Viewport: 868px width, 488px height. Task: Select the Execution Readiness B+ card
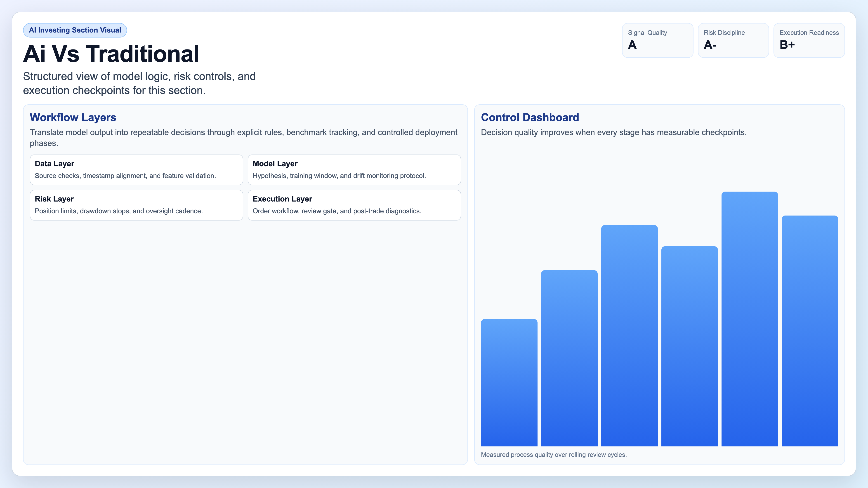pyautogui.click(x=809, y=40)
